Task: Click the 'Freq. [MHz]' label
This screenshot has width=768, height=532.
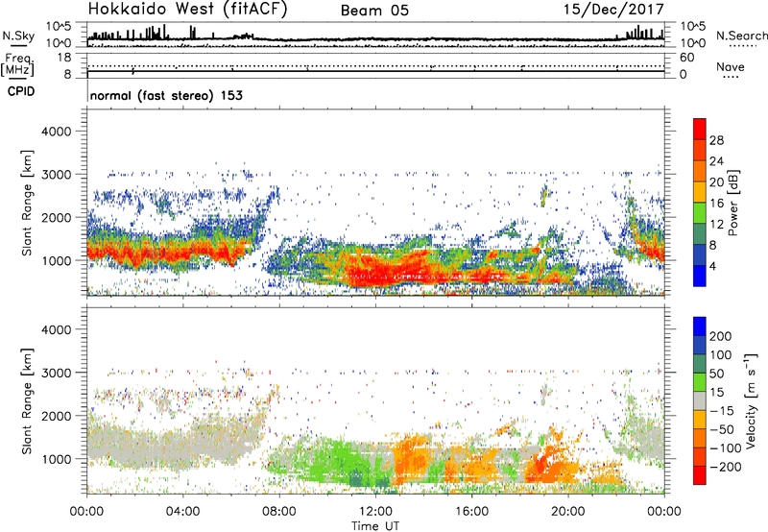Action: [x=17, y=64]
